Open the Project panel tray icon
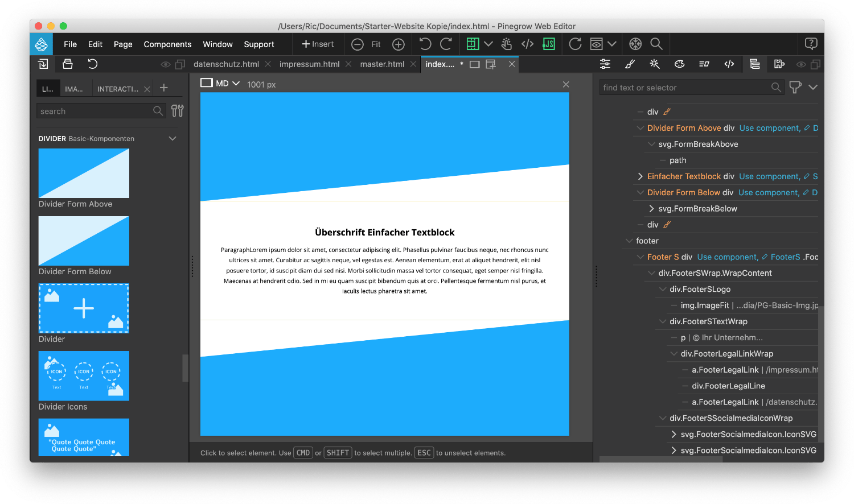This screenshot has height=504, width=854. [x=68, y=64]
